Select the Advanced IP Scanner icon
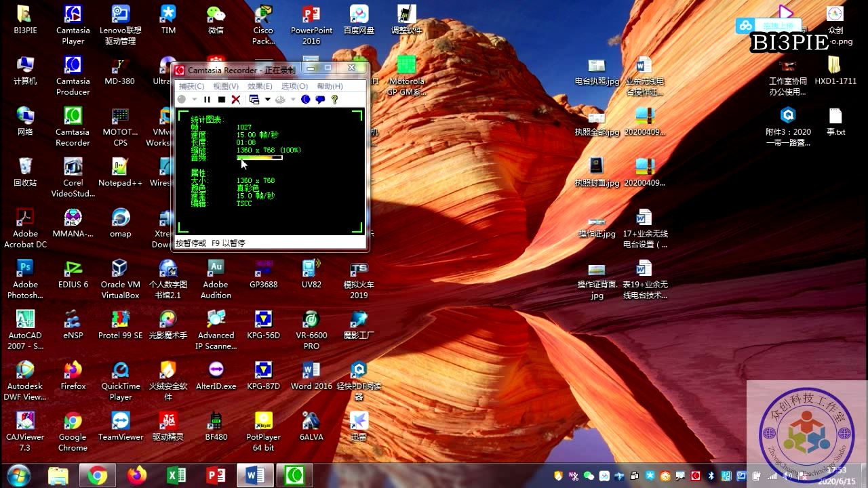 coord(216,329)
